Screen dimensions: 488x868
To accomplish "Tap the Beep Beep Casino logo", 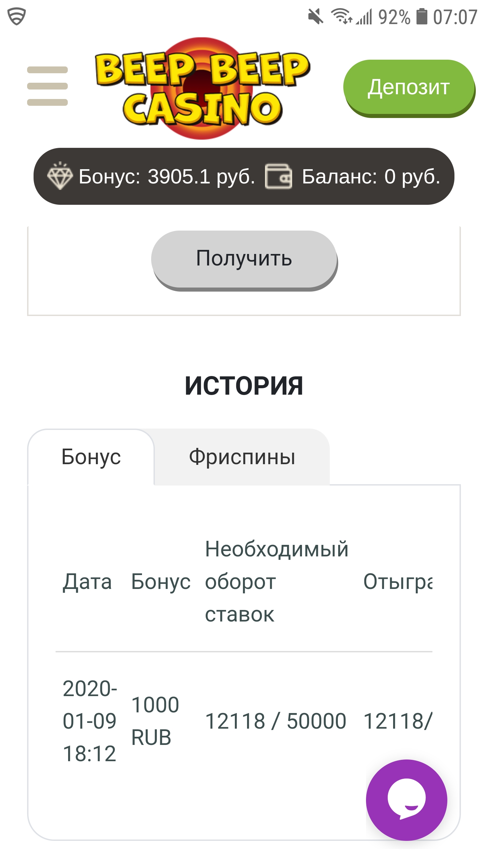I will 203,88.
